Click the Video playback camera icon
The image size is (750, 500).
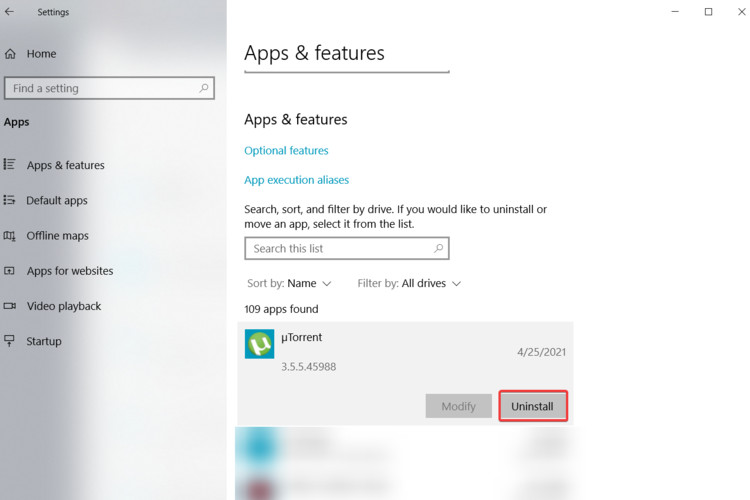point(10,306)
